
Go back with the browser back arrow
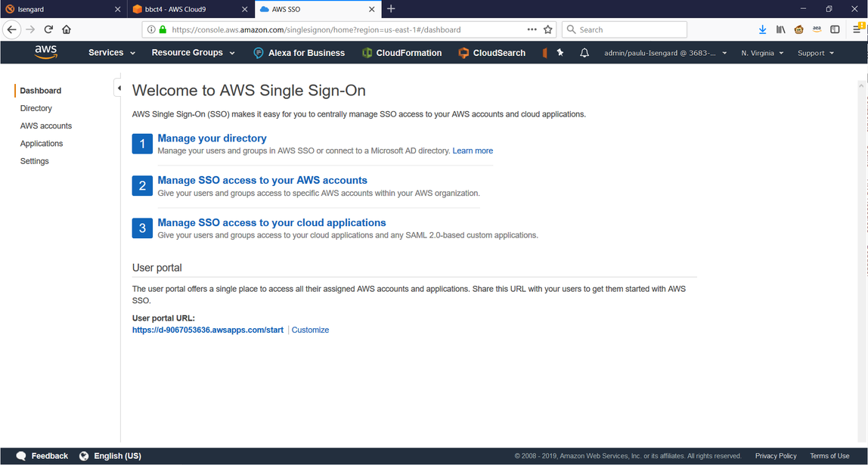[x=11, y=30]
